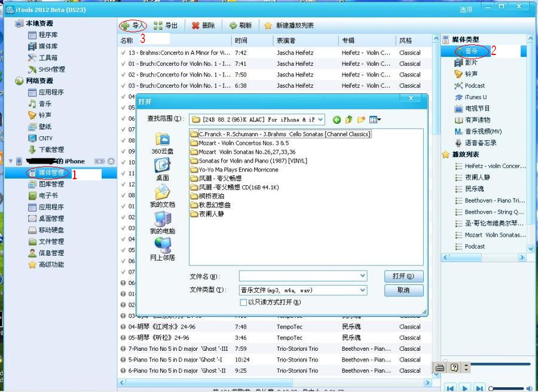This screenshot has height=392, width=538.
Task: Click the 文件名 filename input field
Action: pyautogui.click(x=303, y=275)
